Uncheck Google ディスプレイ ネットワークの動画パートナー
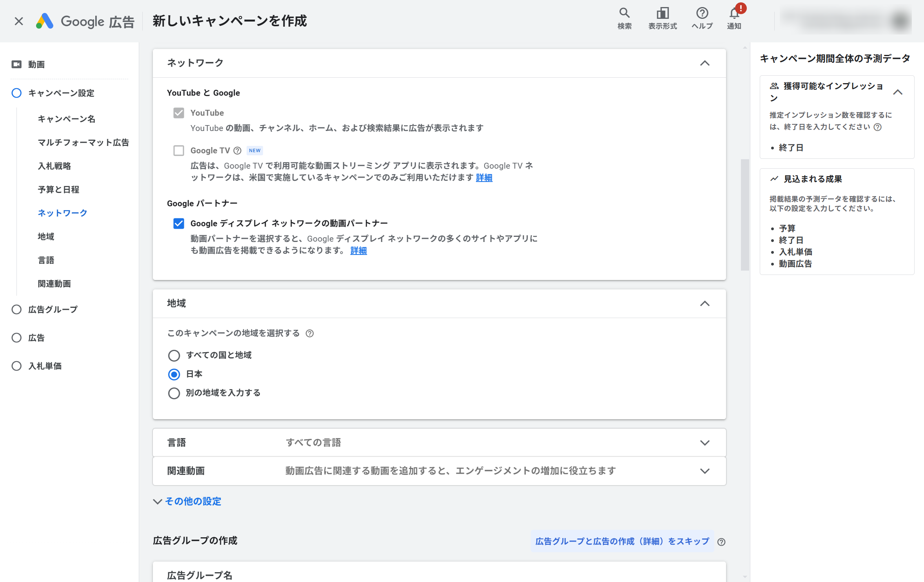This screenshot has height=582, width=924. [179, 224]
